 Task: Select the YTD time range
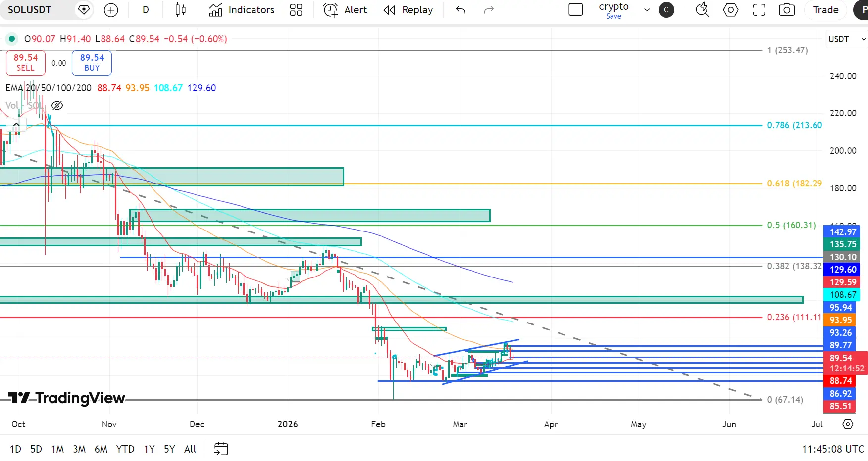tap(125, 449)
